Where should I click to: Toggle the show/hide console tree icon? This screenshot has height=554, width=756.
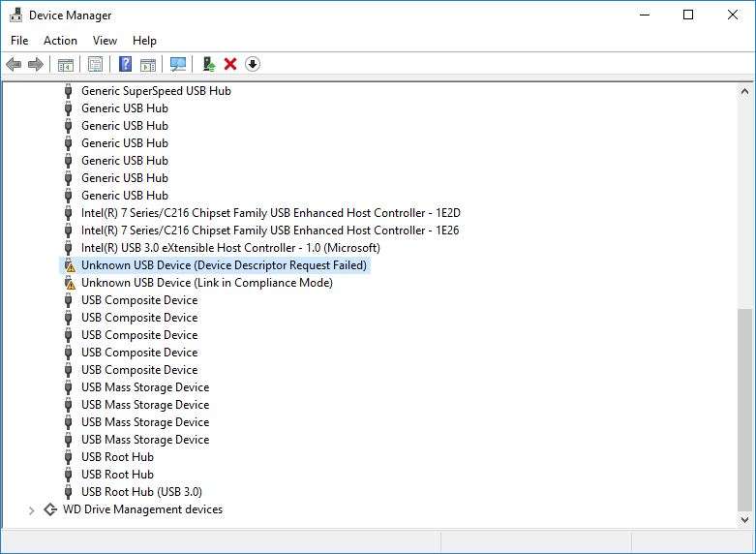click(x=66, y=64)
